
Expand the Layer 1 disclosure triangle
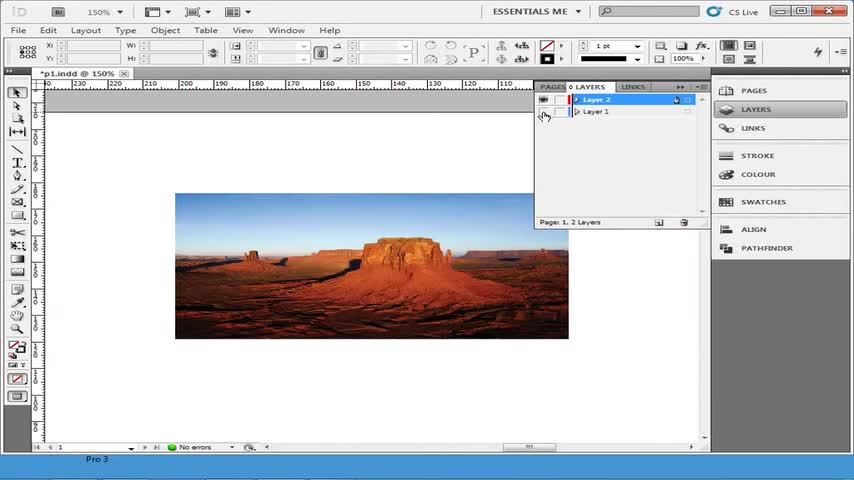577,112
